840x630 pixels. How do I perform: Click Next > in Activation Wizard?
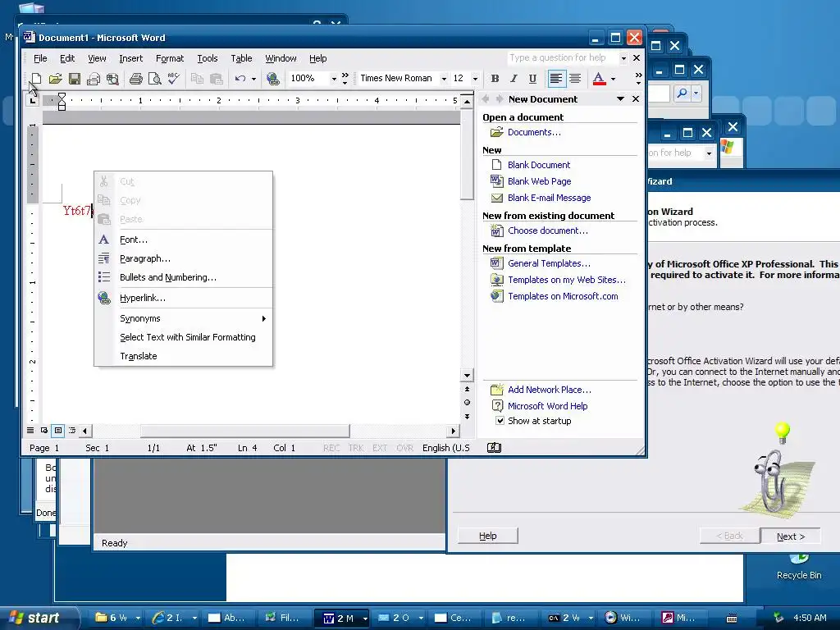[791, 536]
